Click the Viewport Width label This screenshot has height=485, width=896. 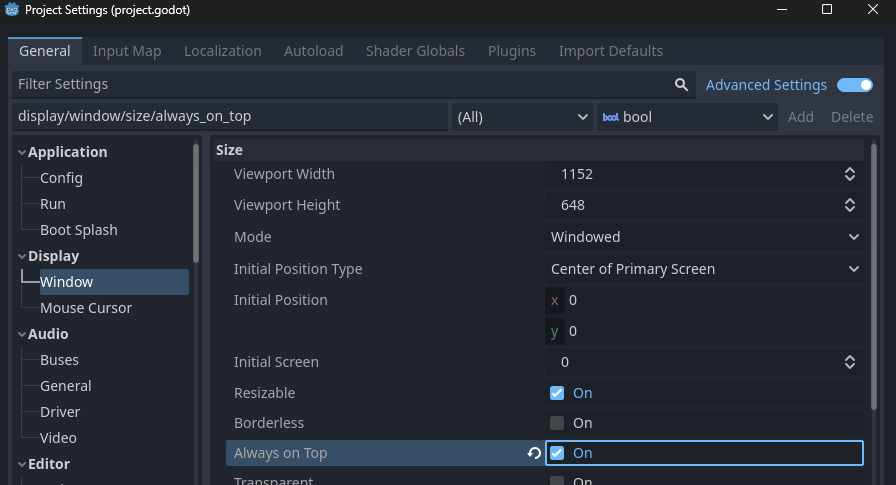[x=285, y=174]
